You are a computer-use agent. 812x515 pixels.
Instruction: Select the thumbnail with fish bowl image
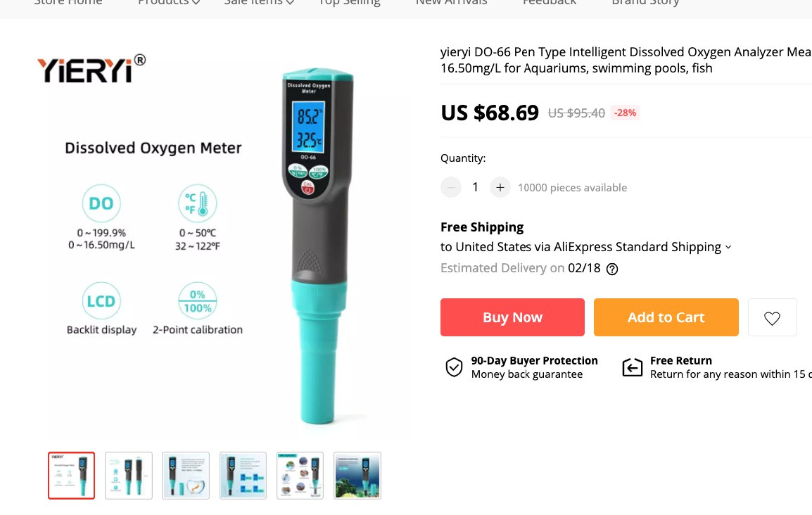pyautogui.click(x=186, y=475)
